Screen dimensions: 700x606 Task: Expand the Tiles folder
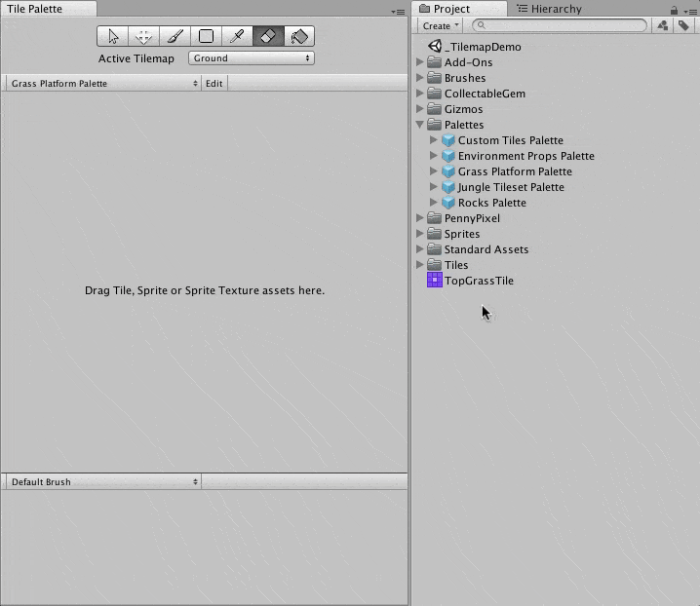click(419, 265)
